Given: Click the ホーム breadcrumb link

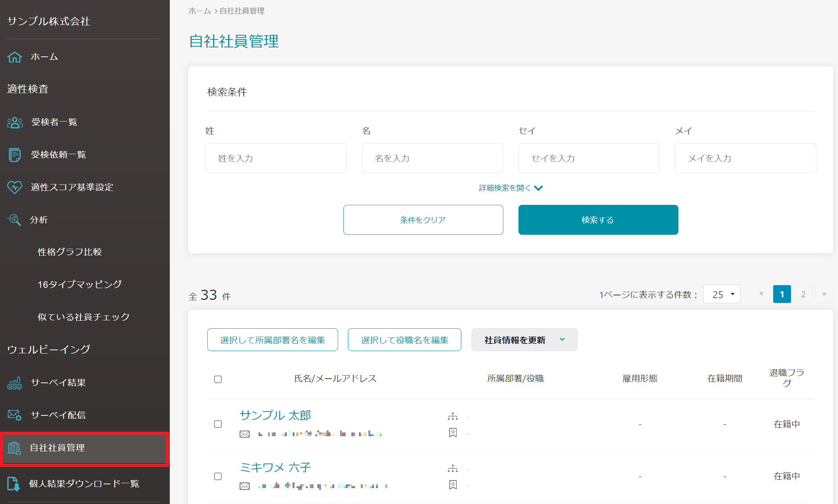Looking at the screenshot, I should click(x=200, y=11).
